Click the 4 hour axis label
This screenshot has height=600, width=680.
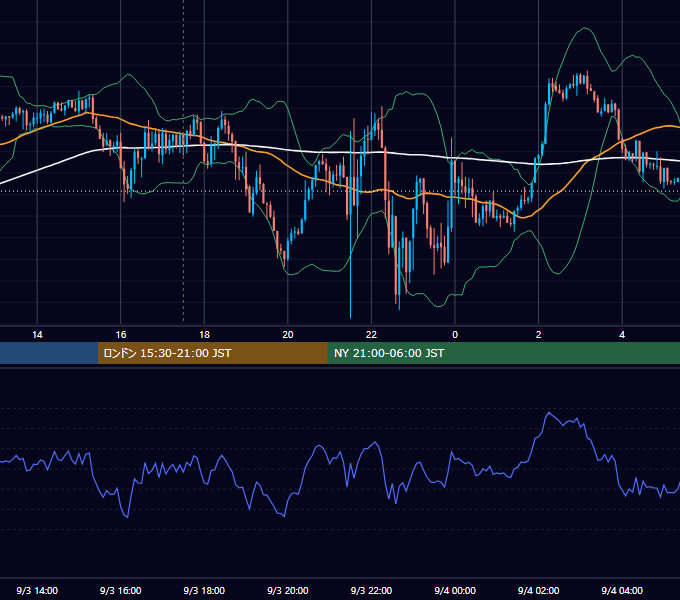click(x=622, y=335)
